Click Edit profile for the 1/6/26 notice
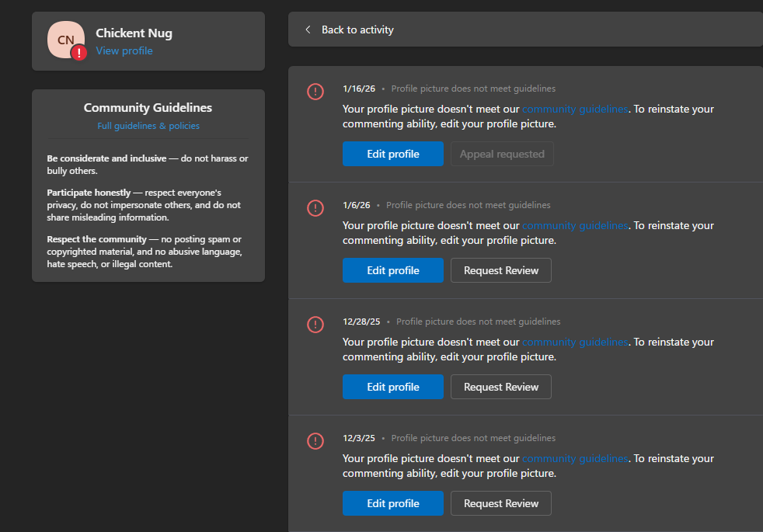 pos(393,270)
